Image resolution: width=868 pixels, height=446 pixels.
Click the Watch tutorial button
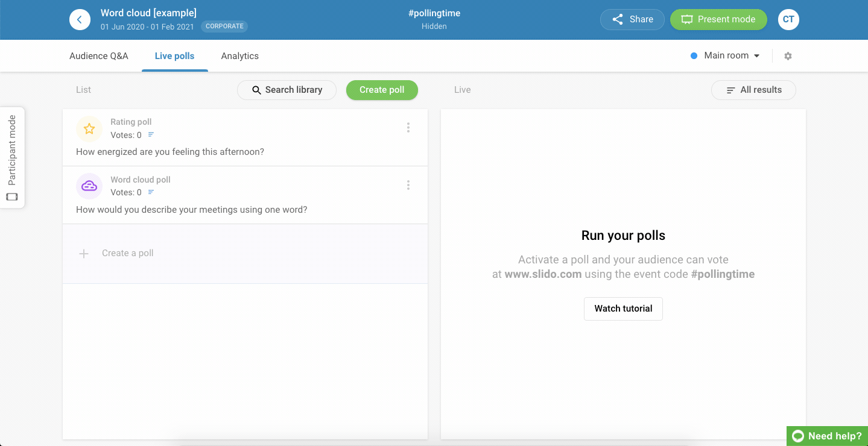point(623,309)
